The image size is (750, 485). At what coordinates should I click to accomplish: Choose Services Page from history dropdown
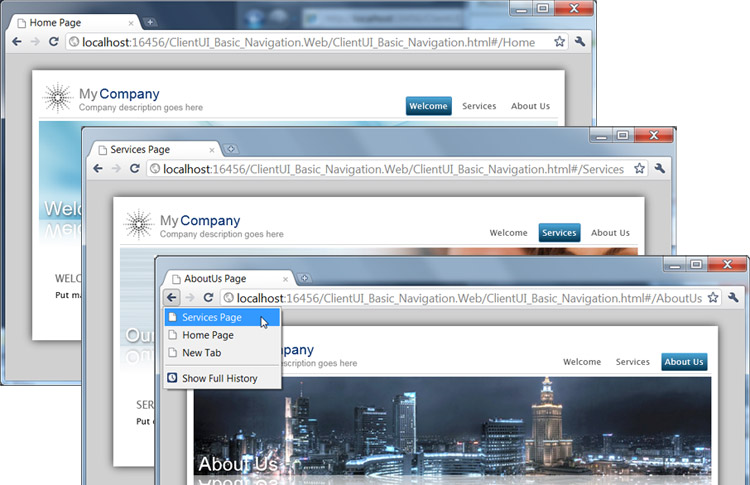(x=222, y=318)
